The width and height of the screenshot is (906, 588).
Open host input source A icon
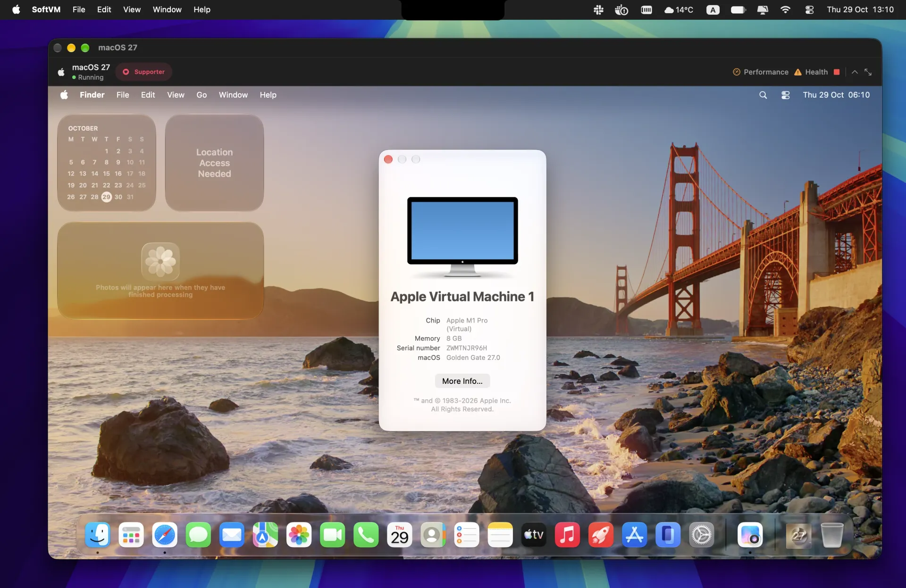713,9
